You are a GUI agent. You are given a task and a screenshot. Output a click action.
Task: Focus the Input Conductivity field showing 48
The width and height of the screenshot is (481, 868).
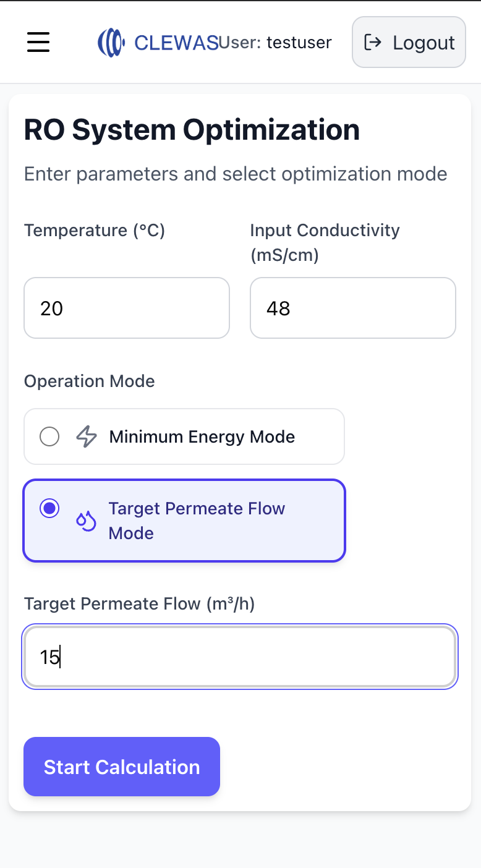click(352, 308)
